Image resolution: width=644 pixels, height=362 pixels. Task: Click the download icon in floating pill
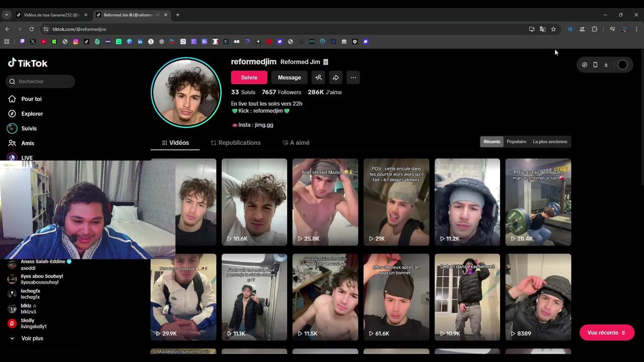point(606,64)
